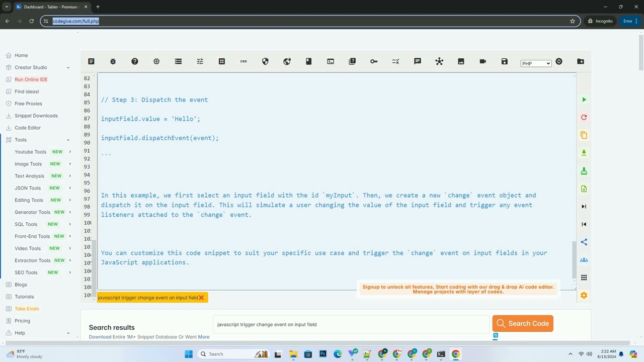This screenshot has width=644, height=362.
Task: Click the tune sliders icon in toolbar
Action: coord(200,61)
